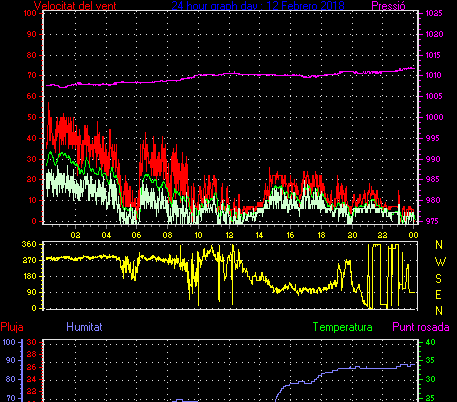Viewport: 457px width, 402px height.
Task: Click the 06 hour mark on the time axis
Action: click(x=136, y=235)
